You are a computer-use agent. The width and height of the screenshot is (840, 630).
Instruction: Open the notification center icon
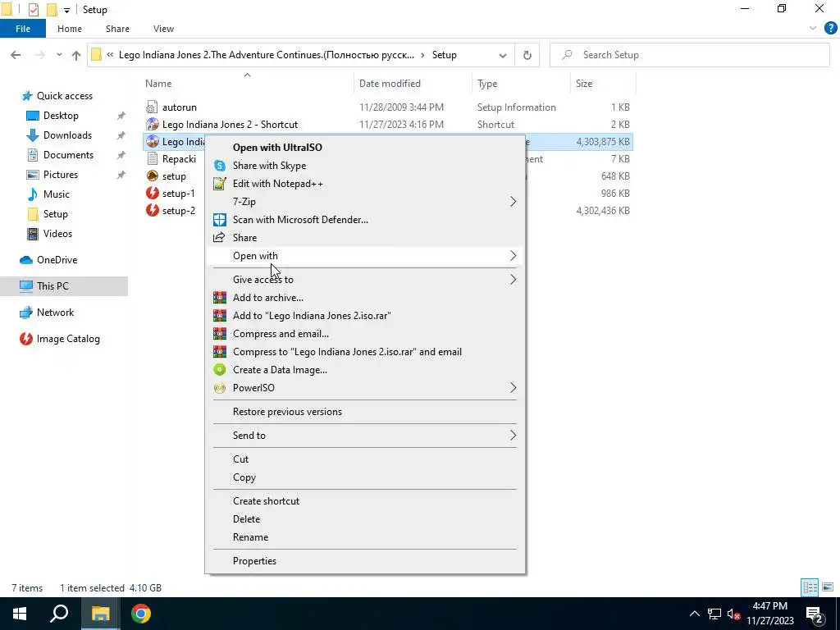click(x=814, y=614)
